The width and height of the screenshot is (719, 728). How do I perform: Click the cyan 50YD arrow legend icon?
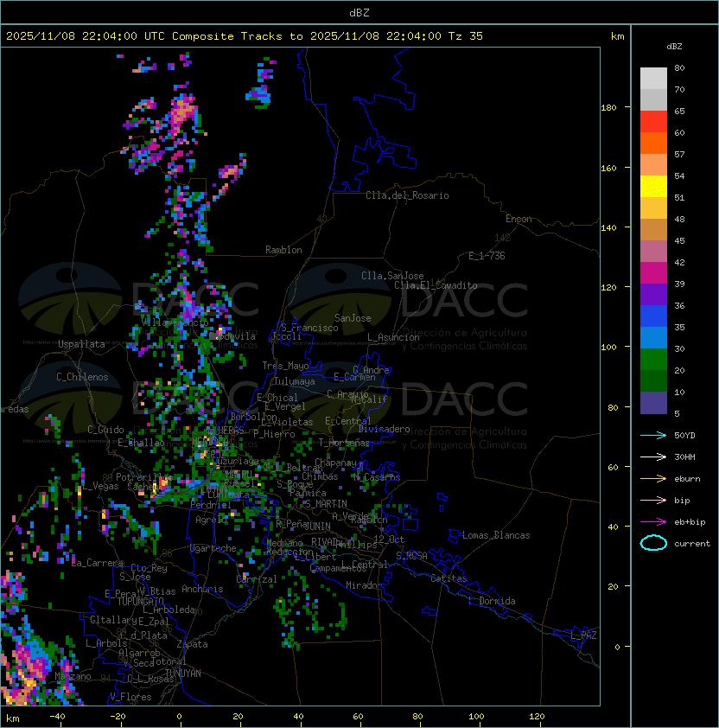[653, 435]
